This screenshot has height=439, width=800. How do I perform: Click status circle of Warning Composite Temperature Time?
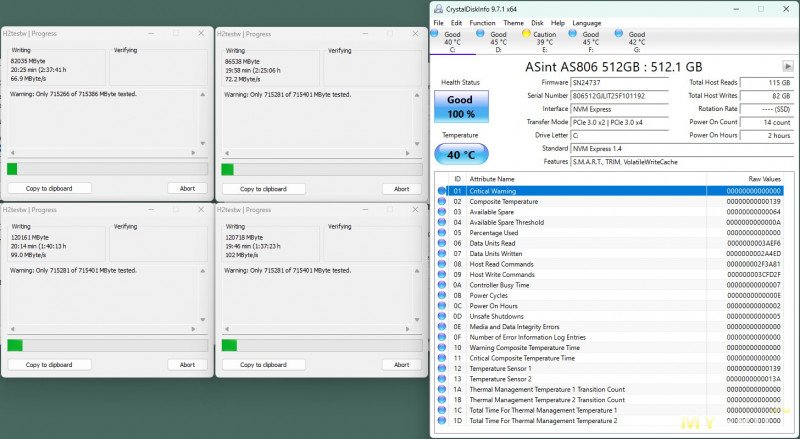442,348
